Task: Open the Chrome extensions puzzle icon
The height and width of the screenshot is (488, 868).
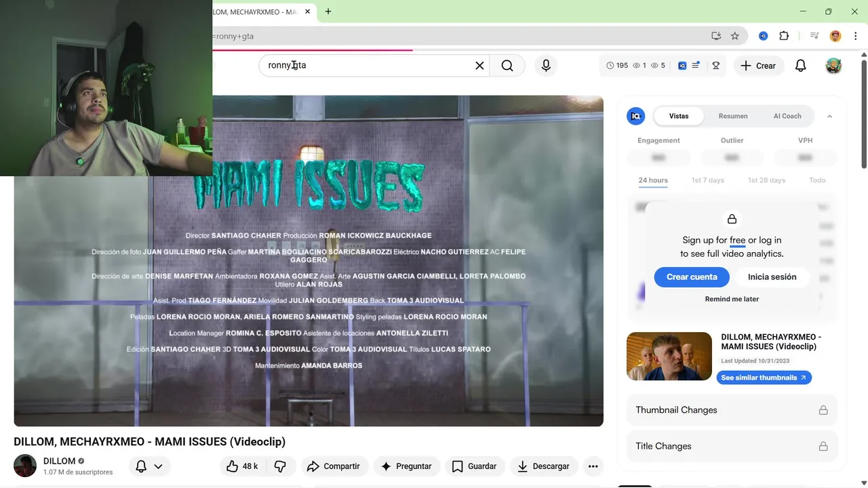Action: [x=784, y=36]
